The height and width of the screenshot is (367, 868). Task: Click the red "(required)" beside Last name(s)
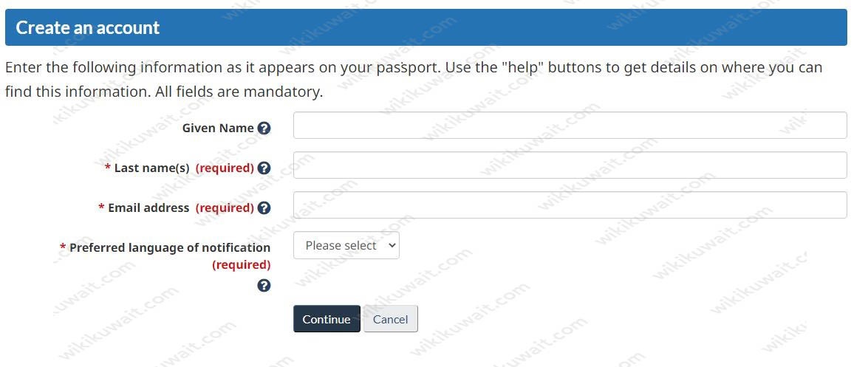pyautogui.click(x=225, y=168)
